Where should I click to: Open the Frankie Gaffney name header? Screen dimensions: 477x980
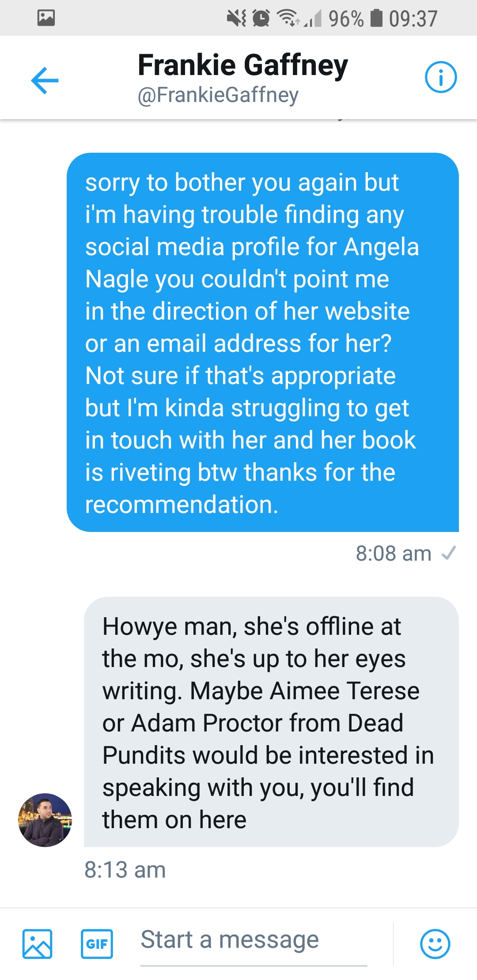coord(243,65)
